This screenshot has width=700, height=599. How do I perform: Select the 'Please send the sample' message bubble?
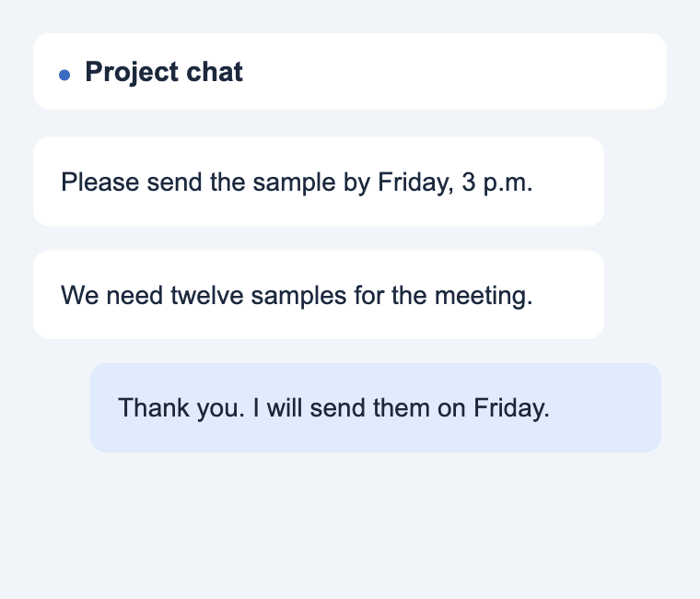tap(319, 182)
